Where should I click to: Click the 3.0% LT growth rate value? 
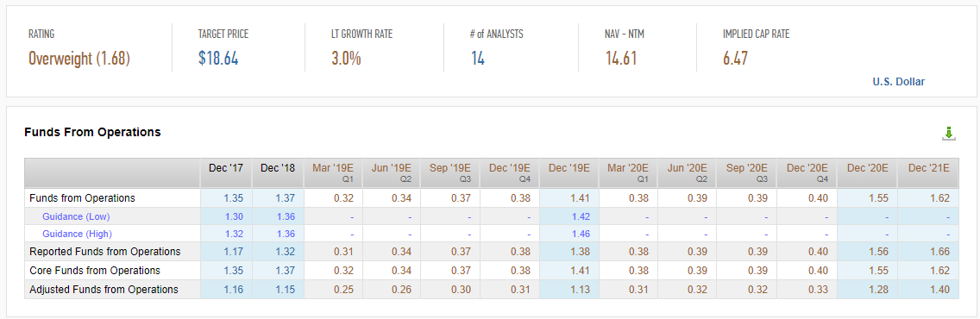click(x=346, y=59)
